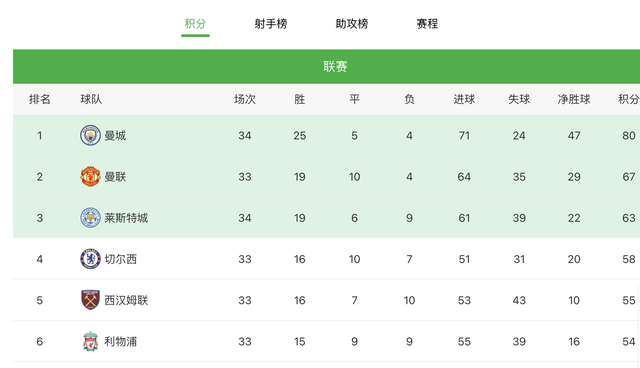Open the 赛程 tab
The image size is (640, 368).
(427, 24)
